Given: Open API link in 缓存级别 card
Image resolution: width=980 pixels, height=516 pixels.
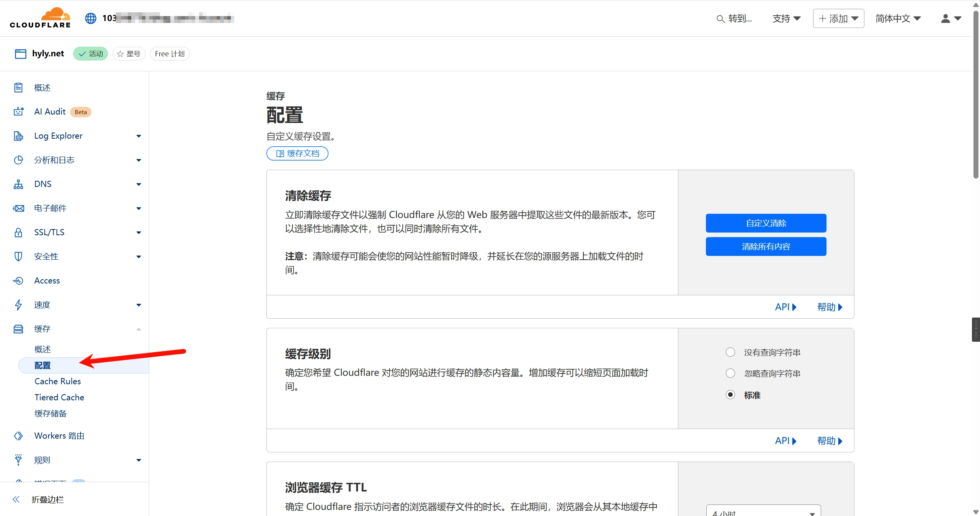Looking at the screenshot, I should [x=786, y=441].
